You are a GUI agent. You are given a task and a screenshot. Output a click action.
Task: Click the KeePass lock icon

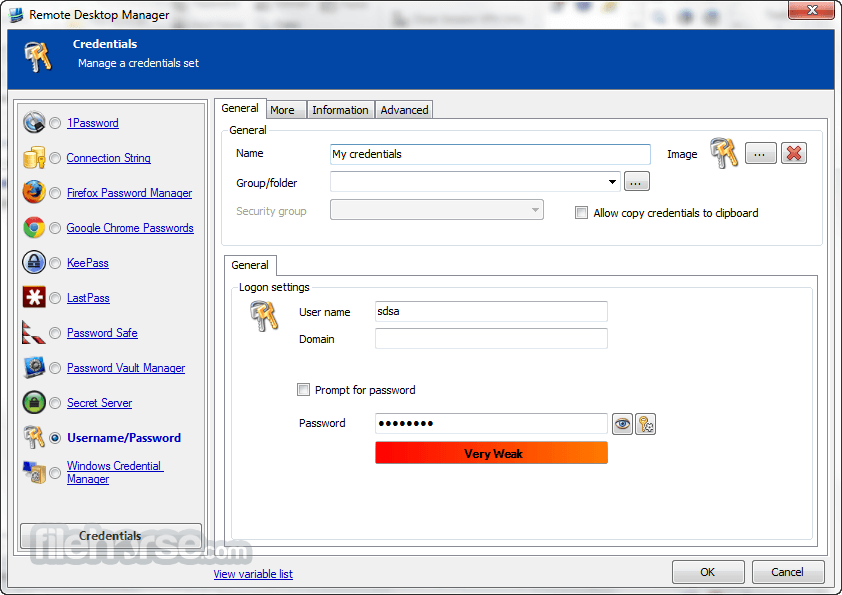[34, 263]
